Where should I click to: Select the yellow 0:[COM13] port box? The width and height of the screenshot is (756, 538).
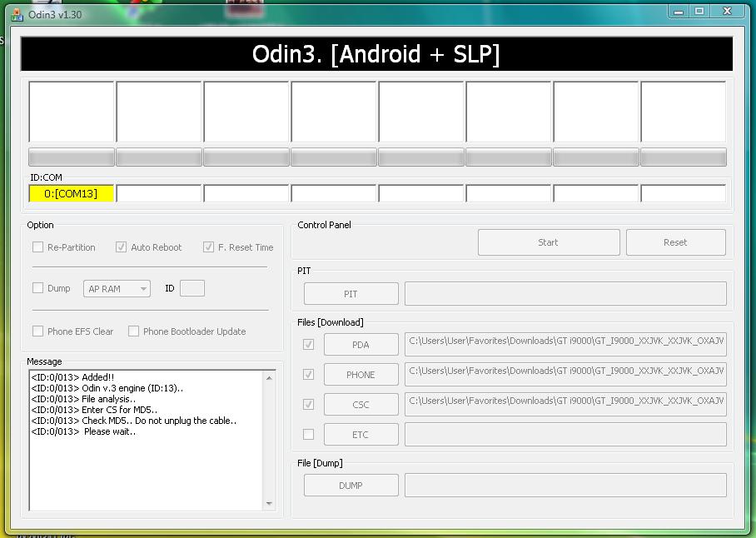72,193
